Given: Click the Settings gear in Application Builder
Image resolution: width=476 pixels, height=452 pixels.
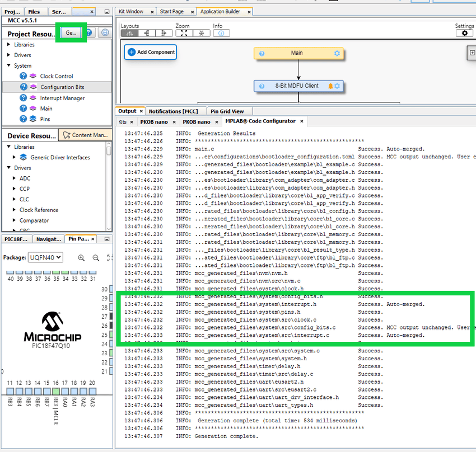Looking at the screenshot, I should (x=464, y=34).
